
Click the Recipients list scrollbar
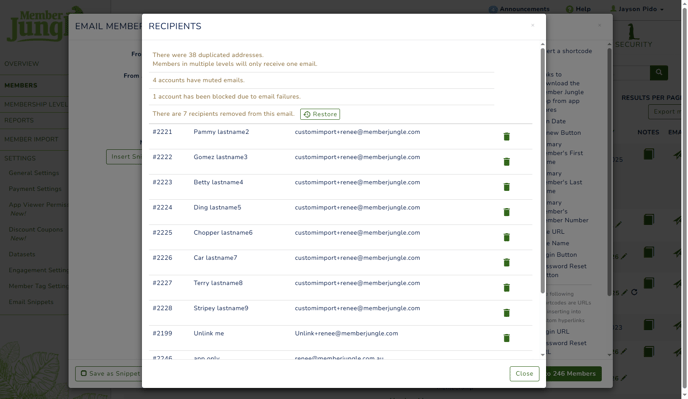click(x=542, y=171)
